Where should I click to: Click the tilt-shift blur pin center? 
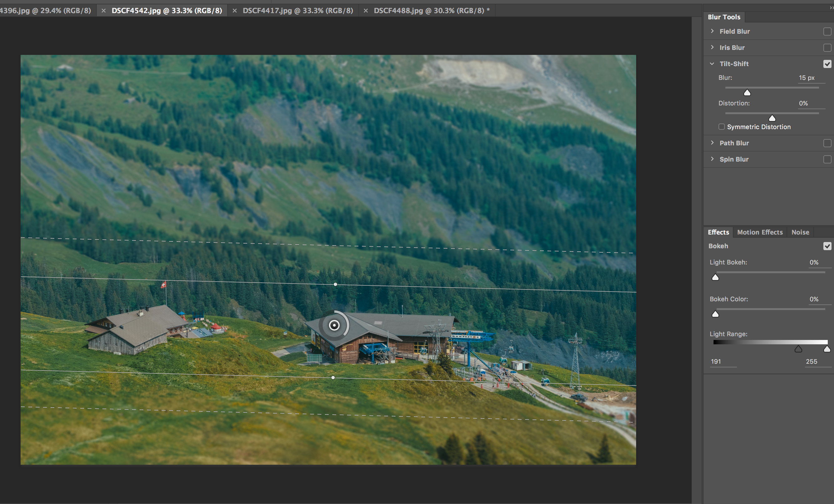point(334,325)
